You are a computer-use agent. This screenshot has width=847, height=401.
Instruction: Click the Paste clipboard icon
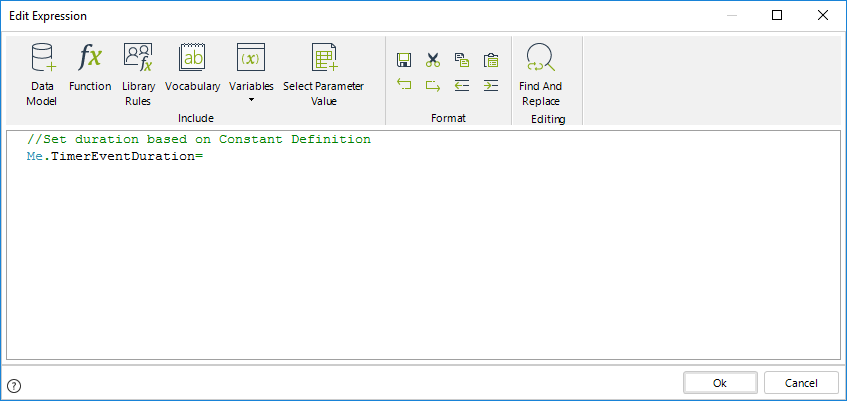tap(490, 59)
